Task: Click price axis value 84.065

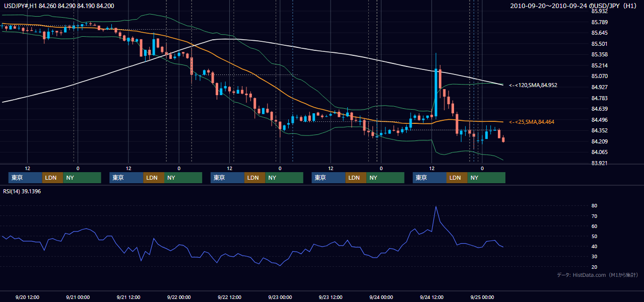Action: 600,152
